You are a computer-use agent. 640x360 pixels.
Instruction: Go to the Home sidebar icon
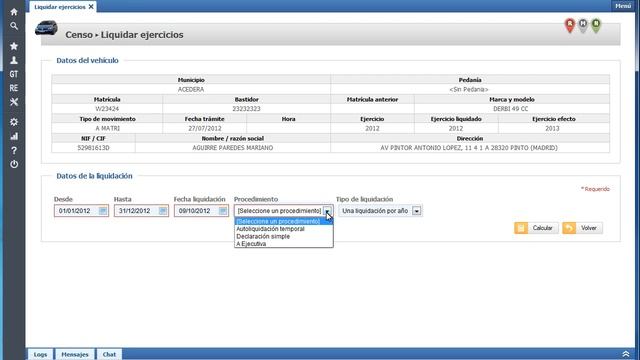coord(14,12)
